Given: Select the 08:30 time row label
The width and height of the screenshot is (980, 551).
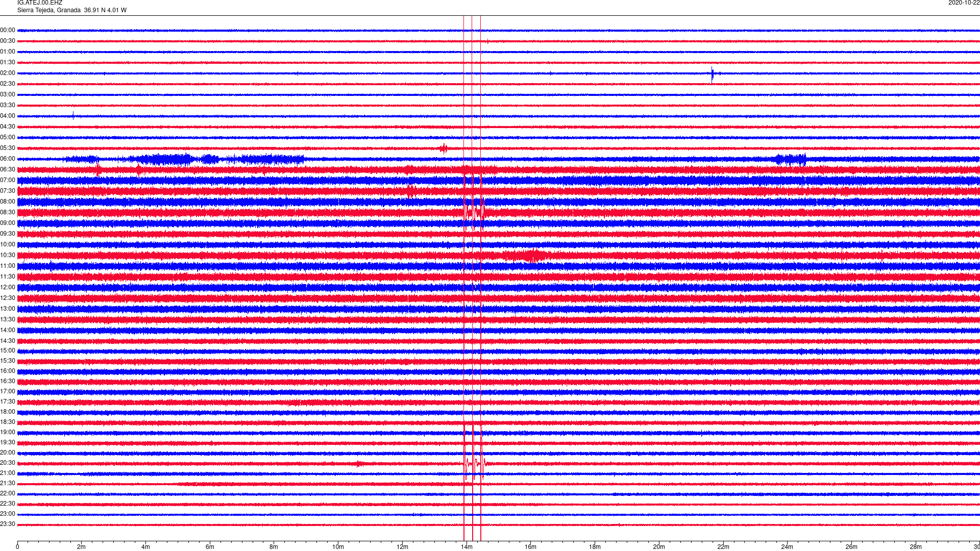Looking at the screenshot, I should coord(8,213).
